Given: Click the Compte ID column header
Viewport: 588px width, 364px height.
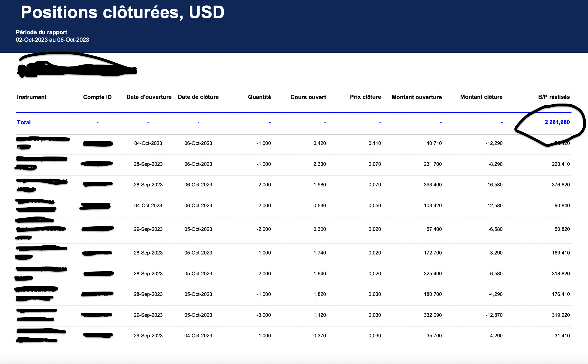Looking at the screenshot, I should [x=97, y=97].
